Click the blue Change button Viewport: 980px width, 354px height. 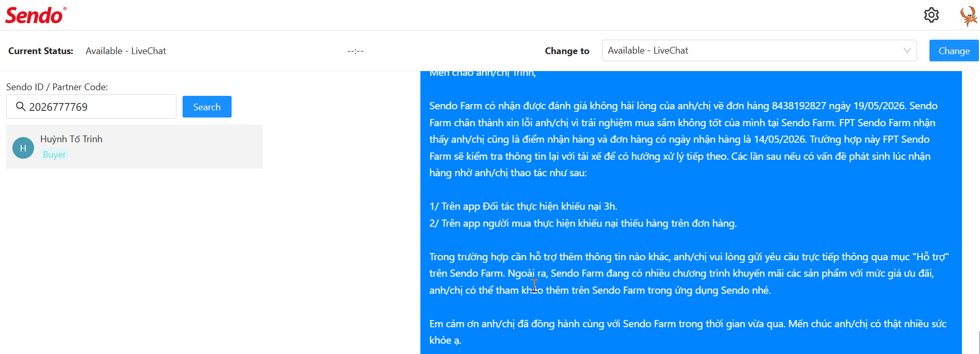coord(954,50)
